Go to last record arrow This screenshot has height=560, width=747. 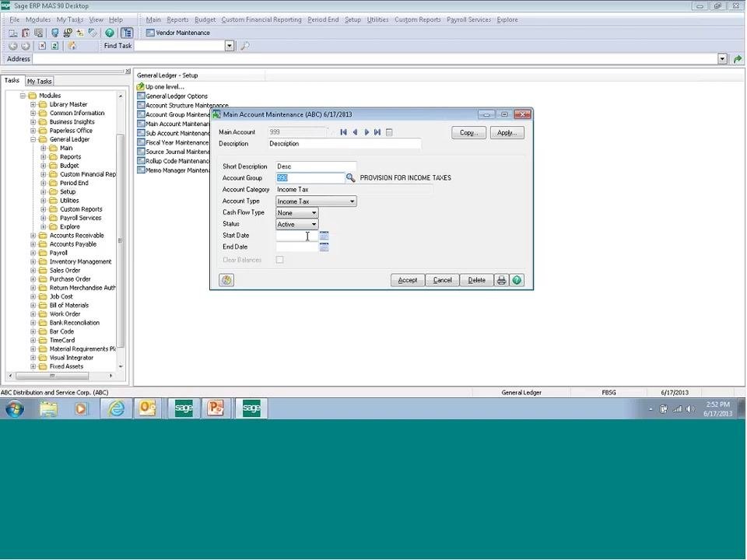tap(377, 132)
